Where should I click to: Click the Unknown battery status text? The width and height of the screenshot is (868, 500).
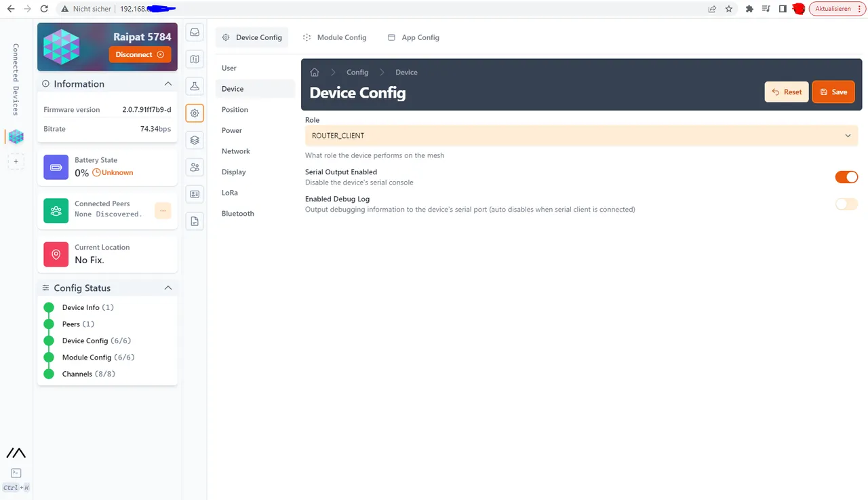click(x=117, y=172)
